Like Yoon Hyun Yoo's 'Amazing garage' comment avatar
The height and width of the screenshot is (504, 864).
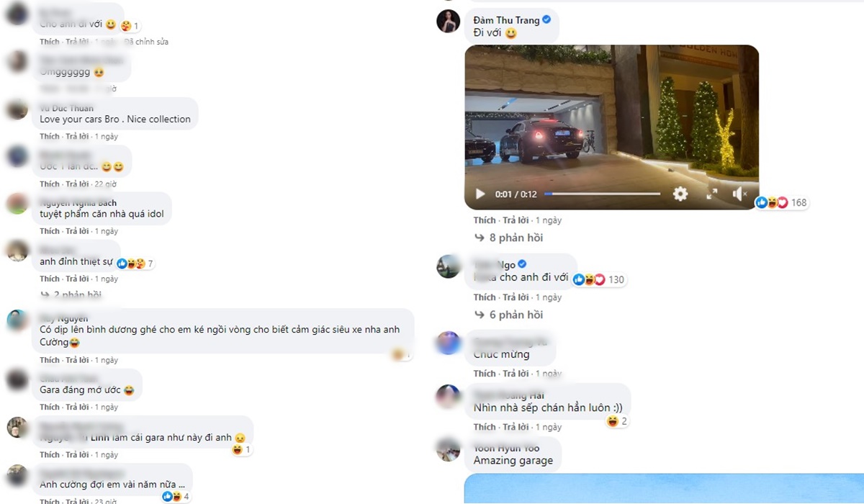click(449, 450)
